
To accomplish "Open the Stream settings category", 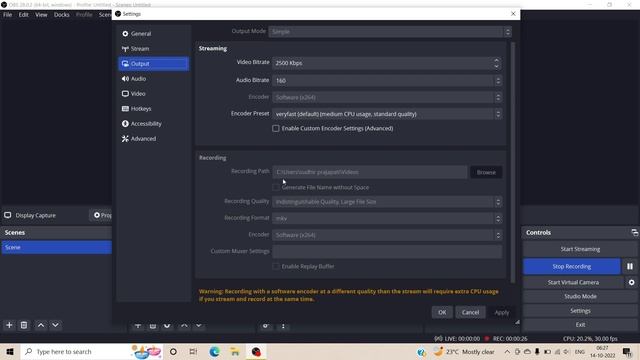I will (x=153, y=49).
